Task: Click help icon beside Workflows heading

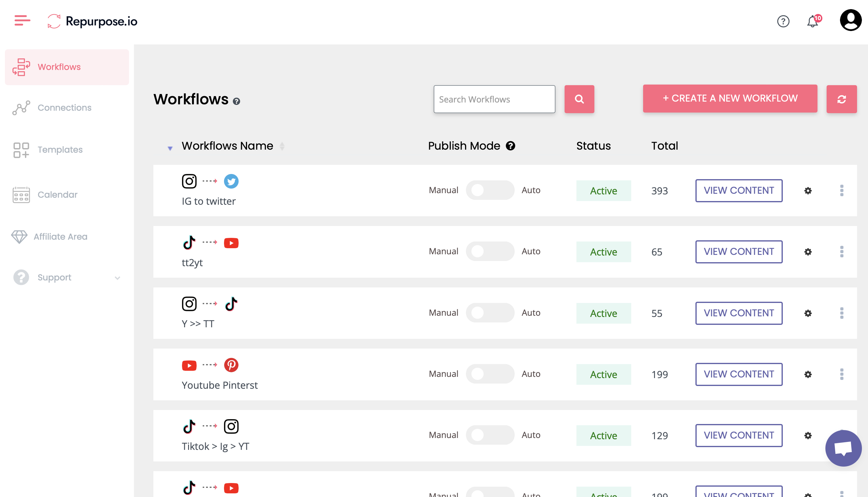Action: click(236, 101)
